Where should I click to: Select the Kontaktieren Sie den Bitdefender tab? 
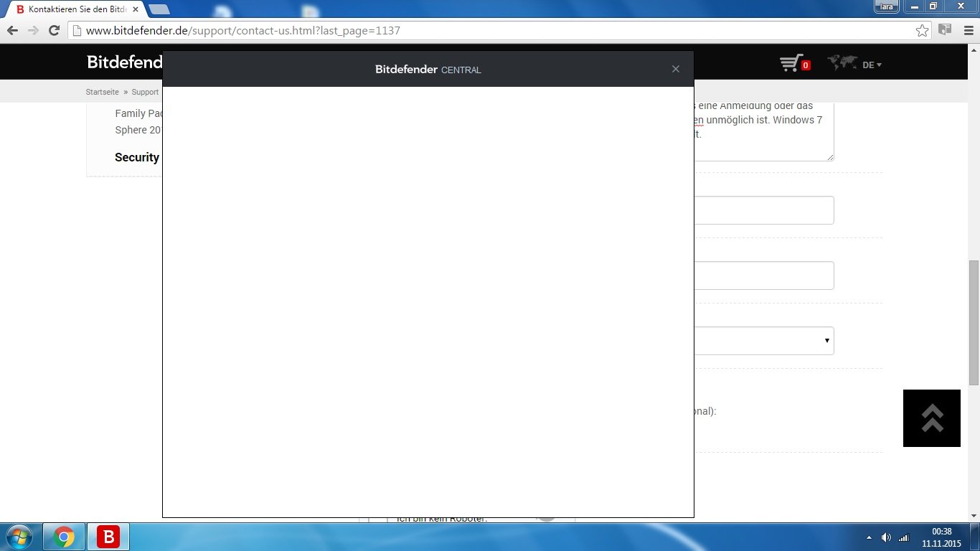click(75, 9)
